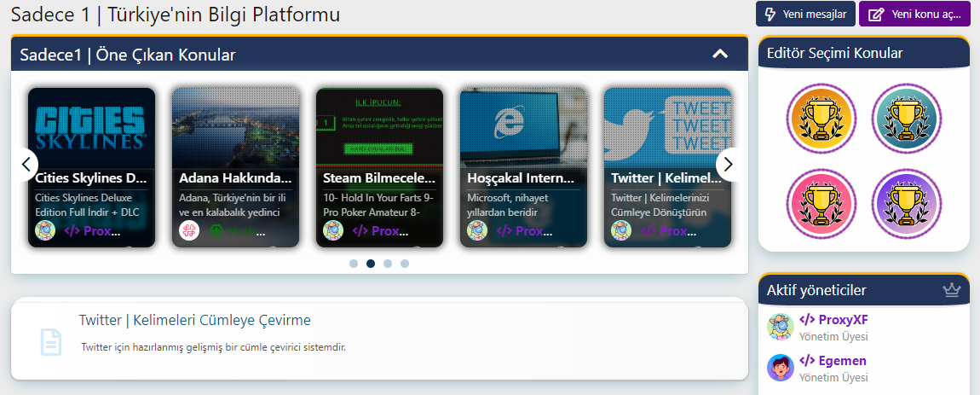980x395 pixels.
Task: Select the third carousel pagination dot
Action: click(388, 264)
